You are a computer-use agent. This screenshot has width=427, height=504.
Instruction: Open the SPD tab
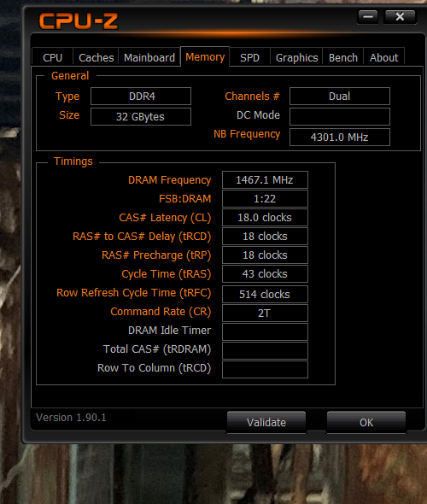(x=249, y=57)
